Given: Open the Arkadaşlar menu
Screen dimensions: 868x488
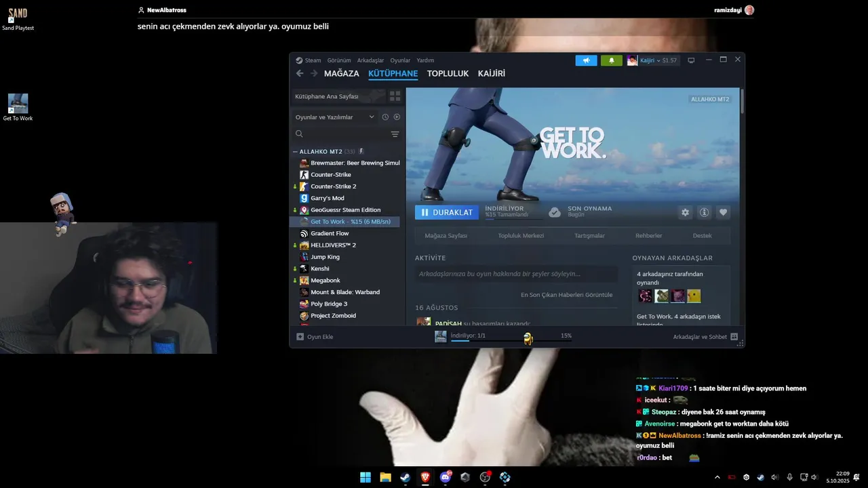Looking at the screenshot, I should pyautogui.click(x=370, y=60).
